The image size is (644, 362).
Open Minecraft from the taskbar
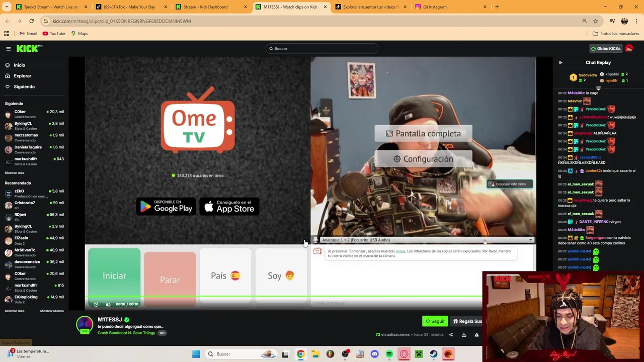coord(419,354)
